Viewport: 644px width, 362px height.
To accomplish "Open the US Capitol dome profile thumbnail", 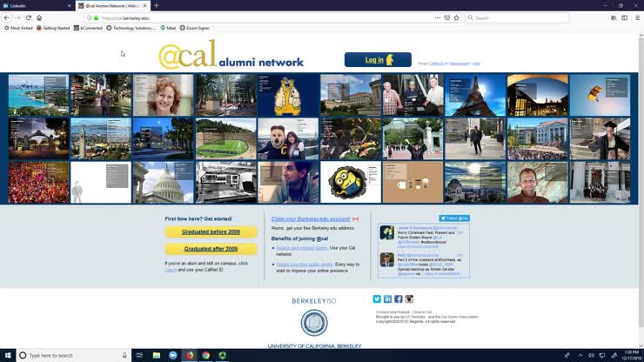I will pos(163,182).
